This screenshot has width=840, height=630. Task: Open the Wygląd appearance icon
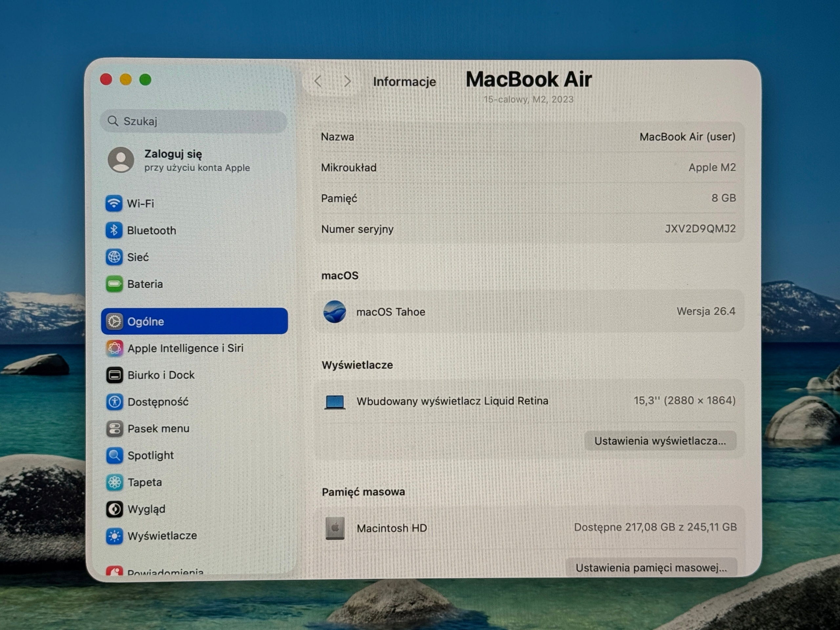click(x=114, y=509)
